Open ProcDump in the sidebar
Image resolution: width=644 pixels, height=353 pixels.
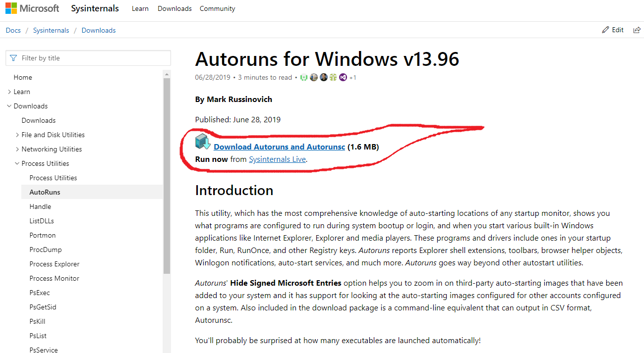[x=46, y=250]
